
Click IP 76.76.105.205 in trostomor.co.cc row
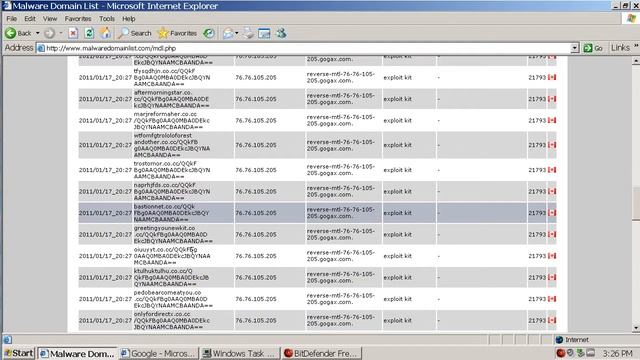click(256, 170)
